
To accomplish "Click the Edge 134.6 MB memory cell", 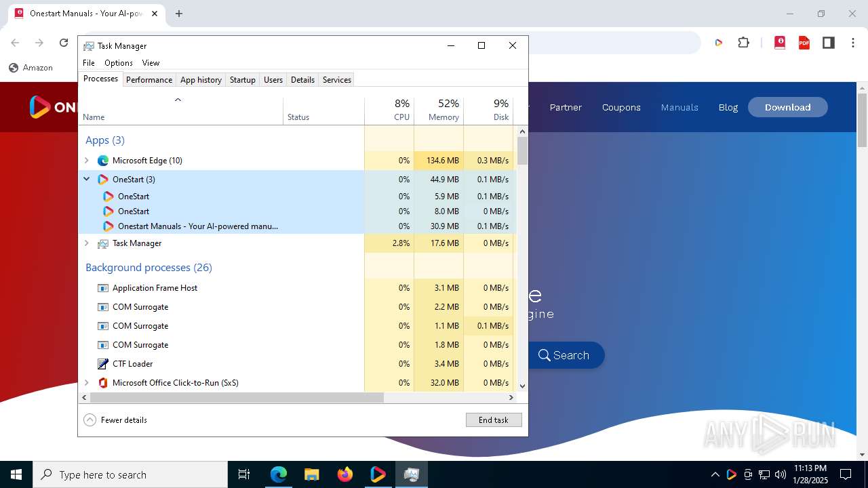I will [439, 161].
